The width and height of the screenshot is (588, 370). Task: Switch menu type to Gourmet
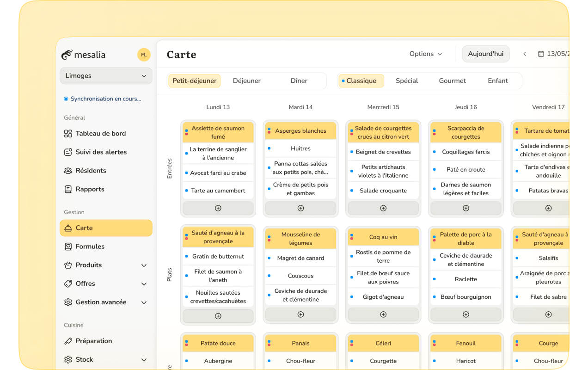(452, 81)
